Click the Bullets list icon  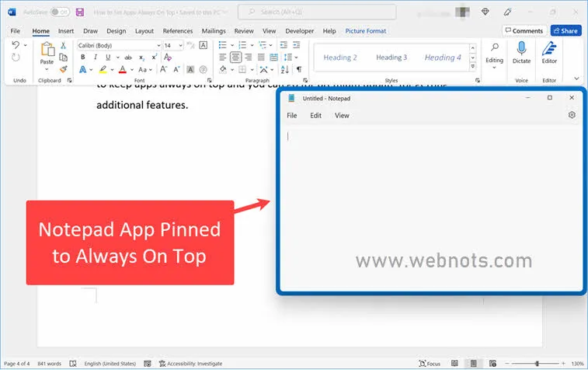click(x=223, y=45)
